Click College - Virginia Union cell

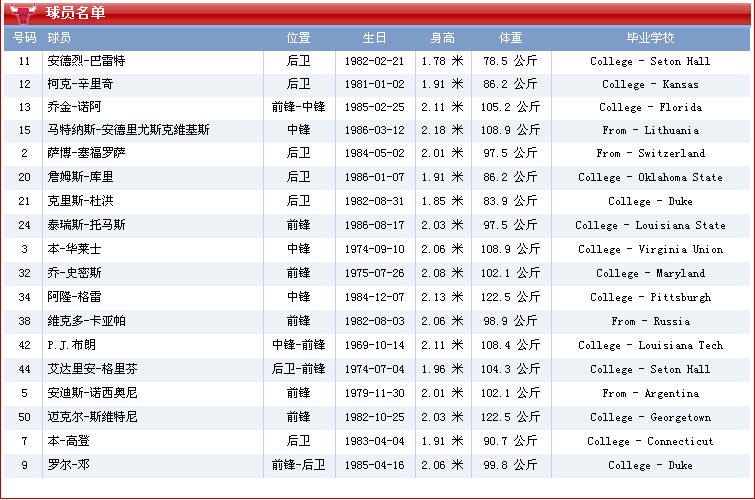coord(651,250)
